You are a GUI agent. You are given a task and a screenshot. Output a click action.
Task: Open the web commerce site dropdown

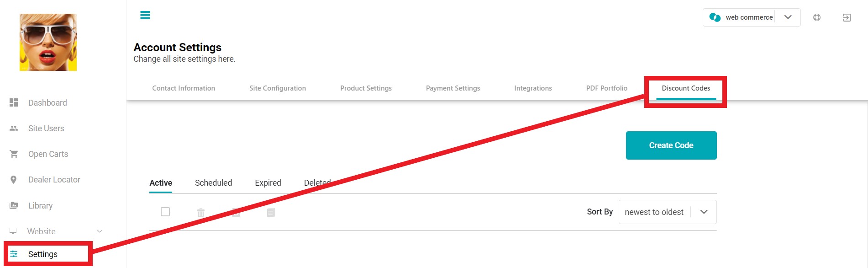752,17
